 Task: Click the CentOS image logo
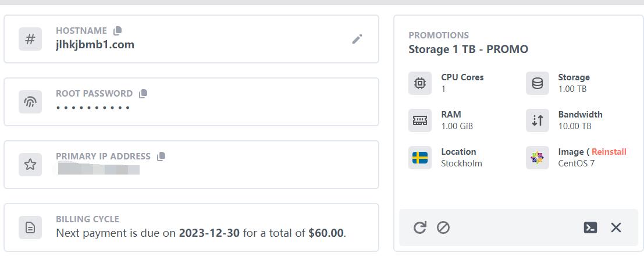tap(537, 158)
